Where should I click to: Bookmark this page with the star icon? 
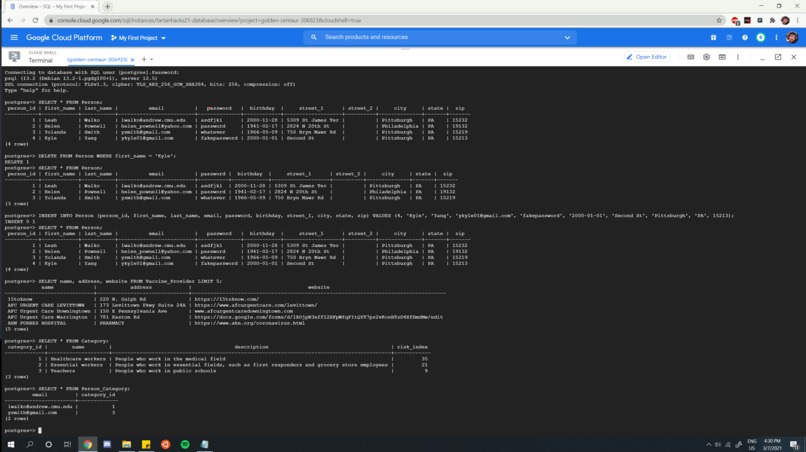[x=719, y=21]
